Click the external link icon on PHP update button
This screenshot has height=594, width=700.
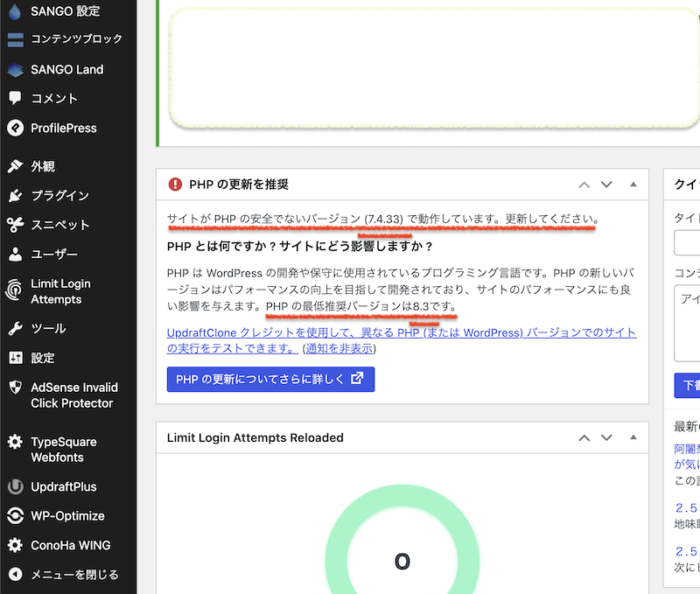(357, 379)
